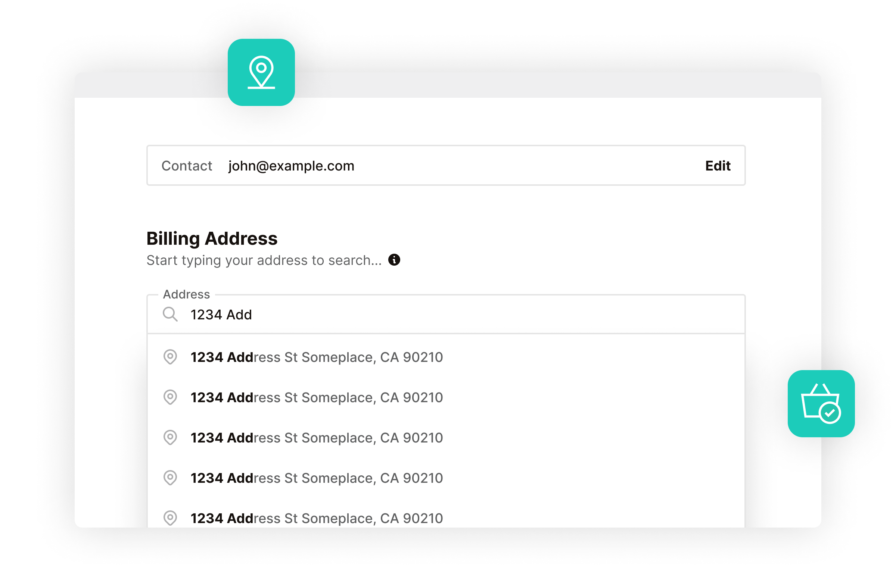Click the location pin beside third address suggestion
The width and height of the screenshot is (896, 588).
(170, 438)
